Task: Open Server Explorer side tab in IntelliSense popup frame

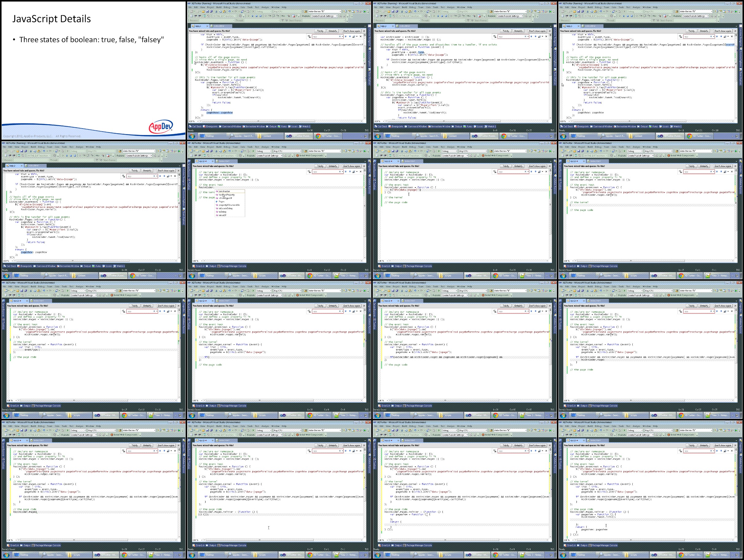Action: (x=189, y=168)
